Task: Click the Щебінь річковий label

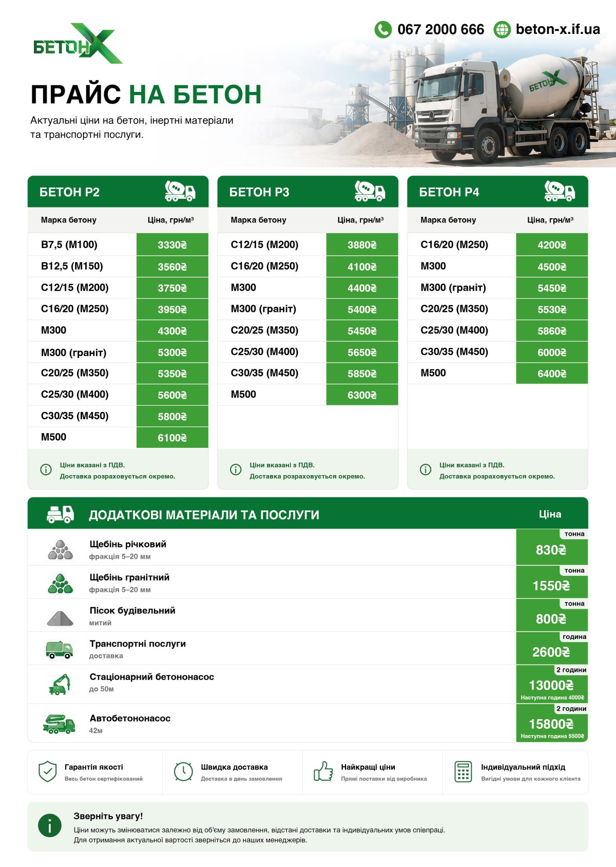Action: (x=128, y=544)
